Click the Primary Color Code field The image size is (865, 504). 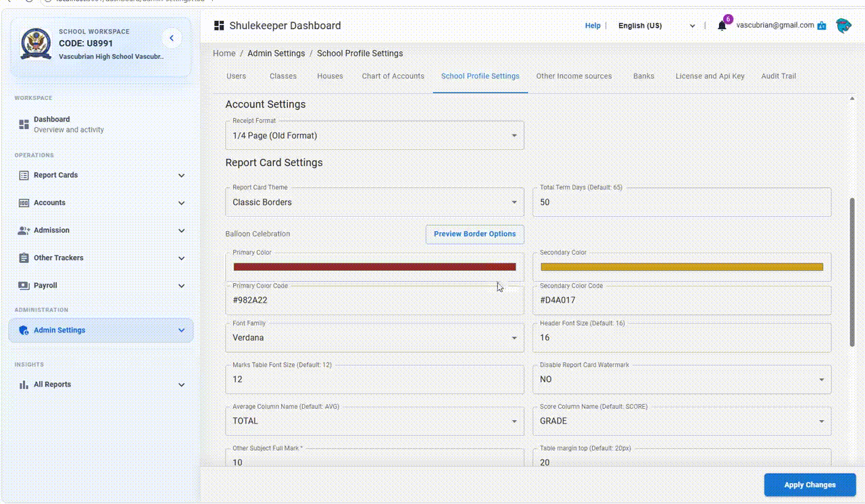pos(374,300)
